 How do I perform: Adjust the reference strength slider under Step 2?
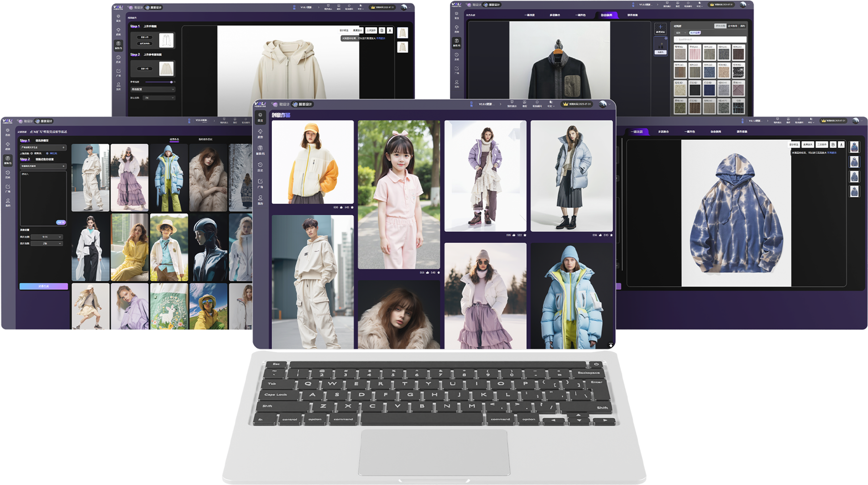pos(171,82)
